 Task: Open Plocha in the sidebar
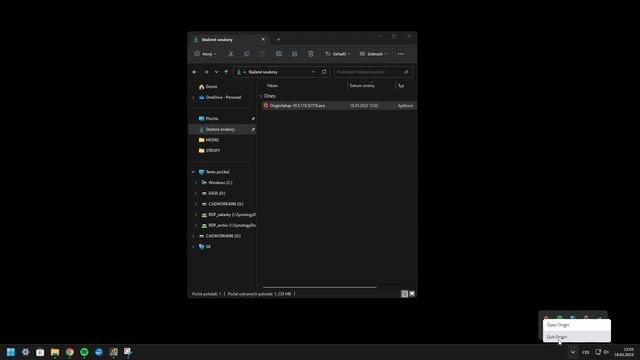tap(211, 118)
